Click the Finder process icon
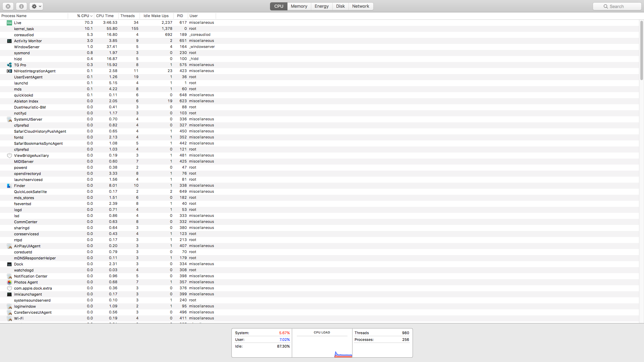644x362 pixels. [x=9, y=186]
